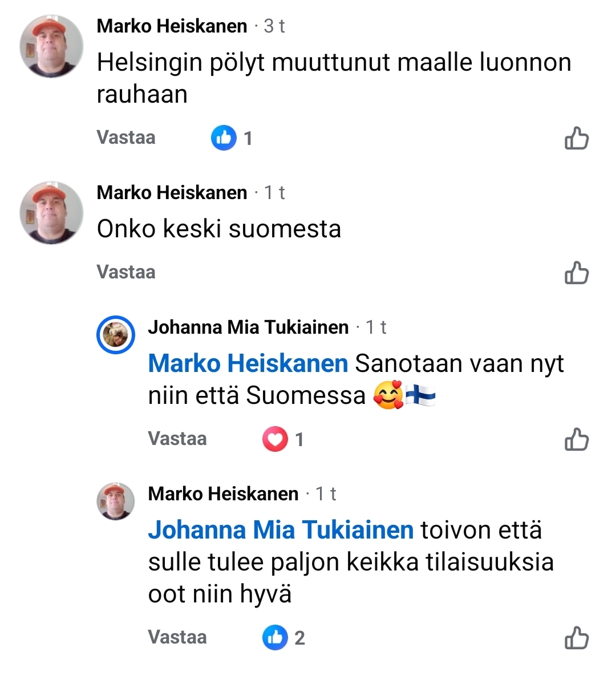Reply to "Onko keski suomesta" comment
This screenshot has height=688, width=616.
126,272
